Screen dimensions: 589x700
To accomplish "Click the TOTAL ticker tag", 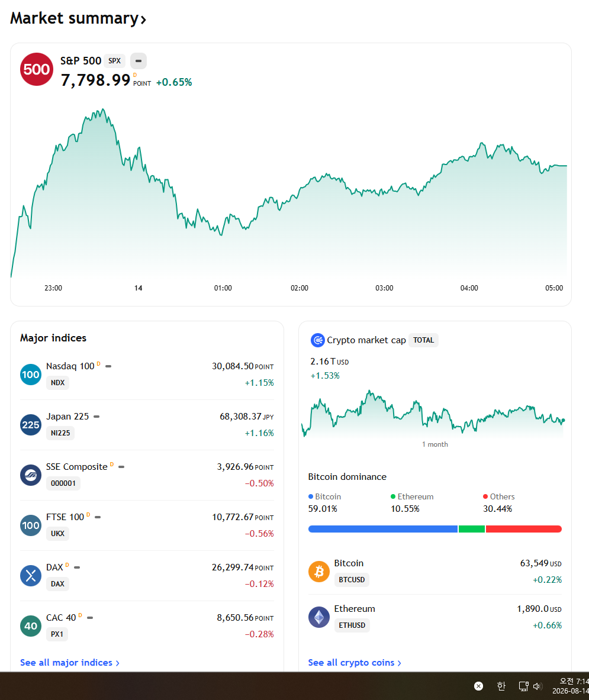I will click(423, 340).
